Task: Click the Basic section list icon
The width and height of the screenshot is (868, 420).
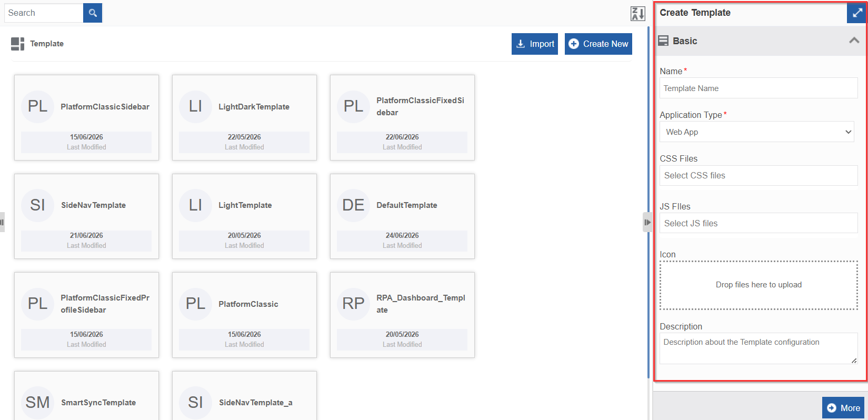Action: point(663,41)
